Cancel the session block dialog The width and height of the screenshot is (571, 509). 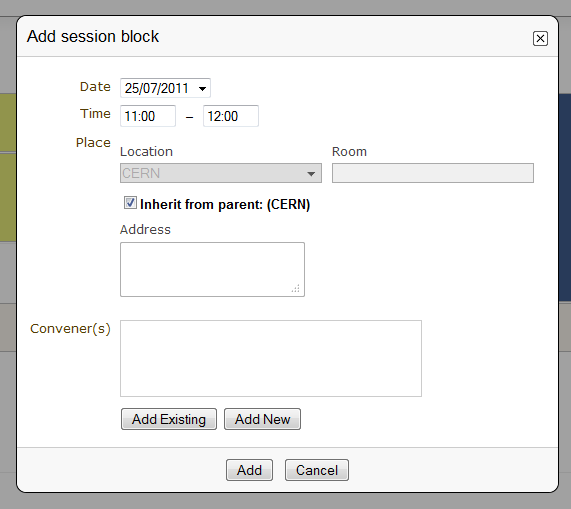click(x=317, y=470)
